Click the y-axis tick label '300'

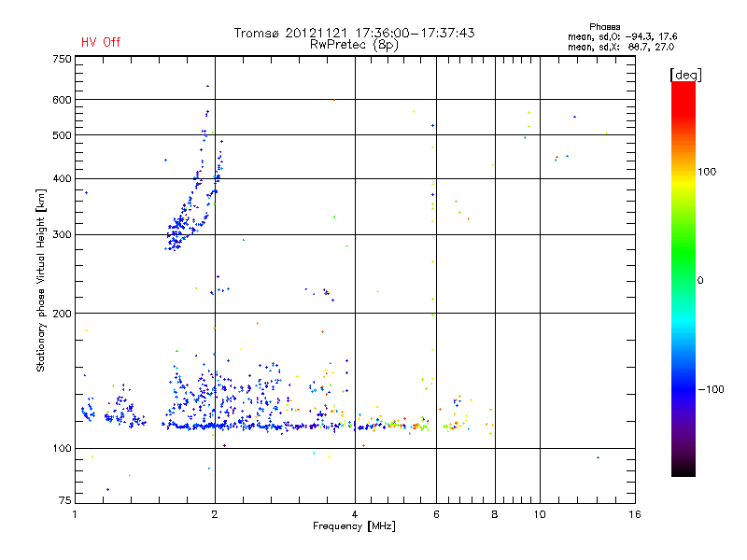[x=62, y=235]
